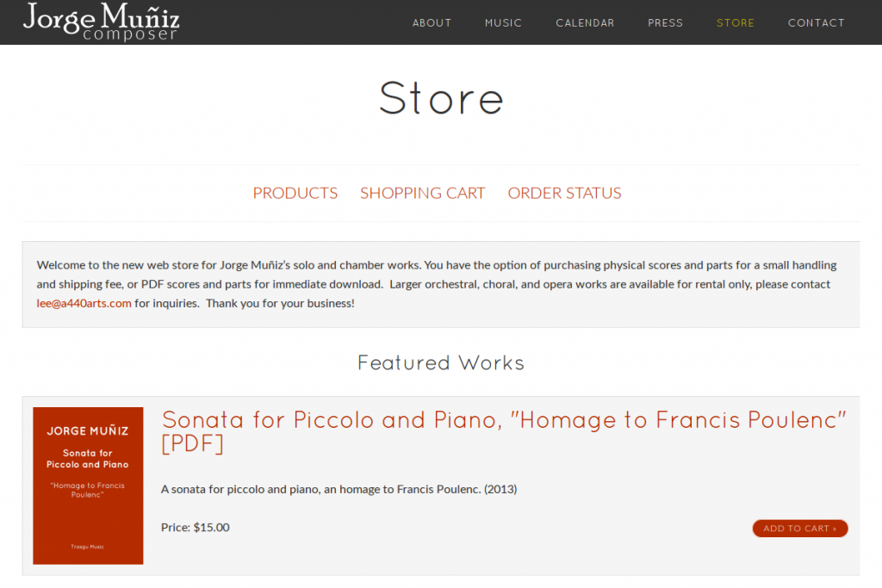Open the CALENDAR page
The image size is (882, 588).
tap(585, 23)
